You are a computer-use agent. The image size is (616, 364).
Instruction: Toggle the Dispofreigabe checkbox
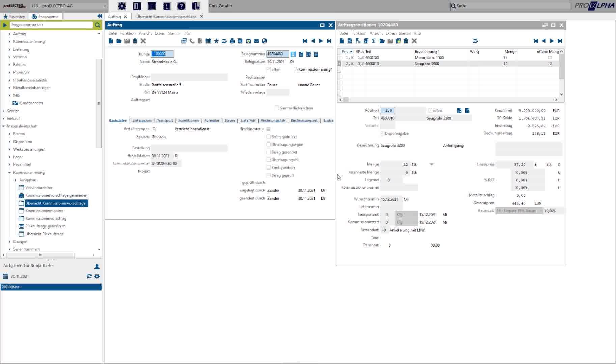pyautogui.click(x=382, y=133)
